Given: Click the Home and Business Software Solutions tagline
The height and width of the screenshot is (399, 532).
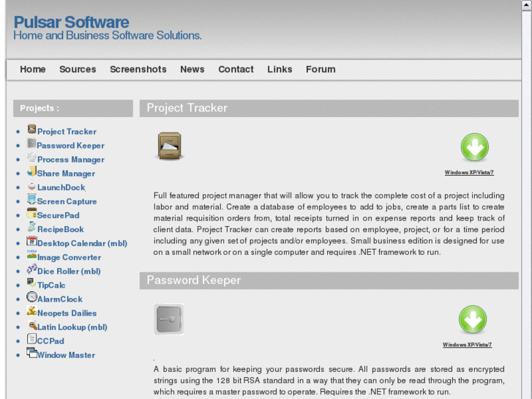Looking at the screenshot, I should pos(108,35).
